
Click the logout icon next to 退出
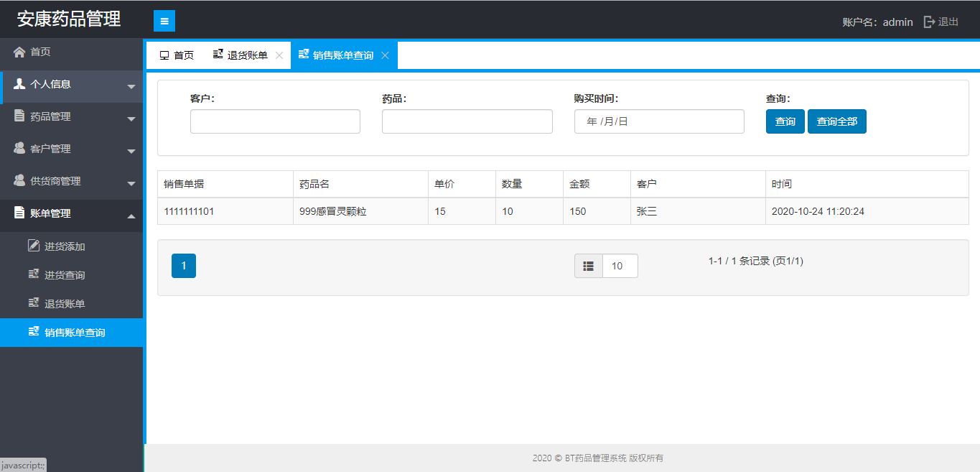click(929, 22)
